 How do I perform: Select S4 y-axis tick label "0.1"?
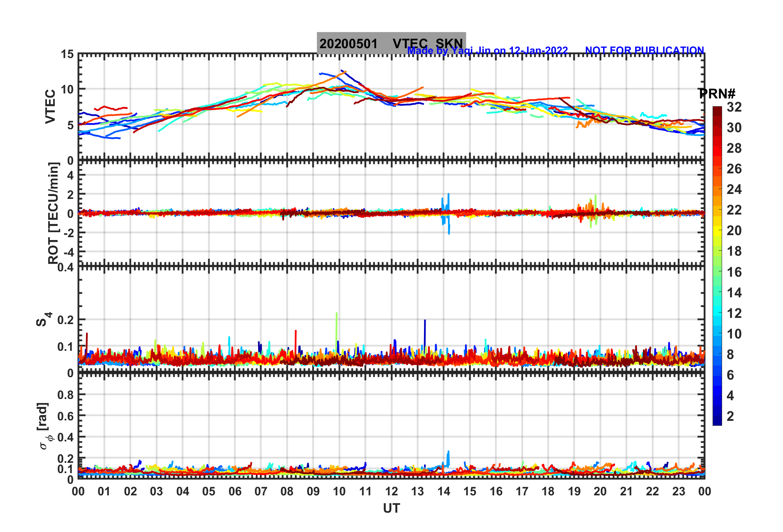tap(66, 347)
